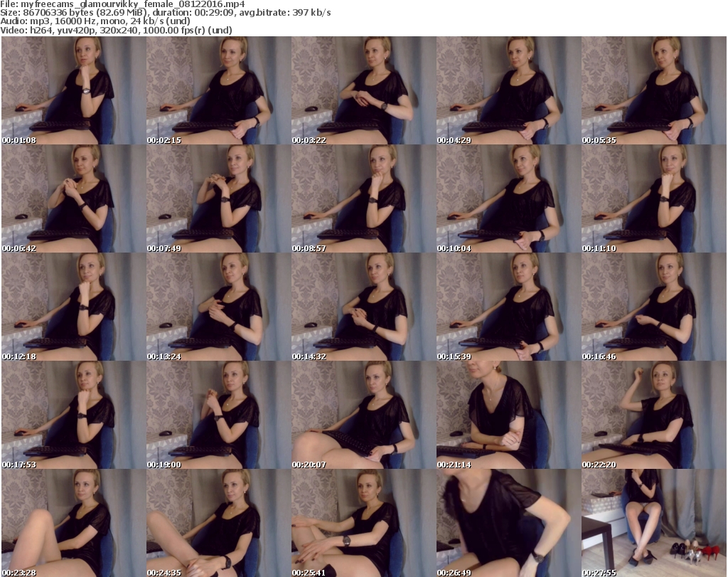The height and width of the screenshot is (577, 728).
Task: Pick the 00:27:55 frame showing shoes
Action: tap(654, 523)
